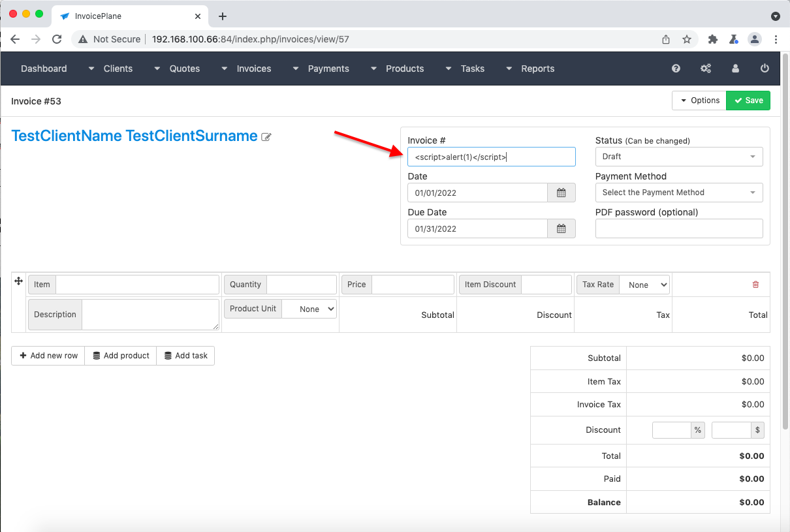The width and height of the screenshot is (790, 532).
Task: Open the Payment Method dropdown
Action: click(x=679, y=193)
